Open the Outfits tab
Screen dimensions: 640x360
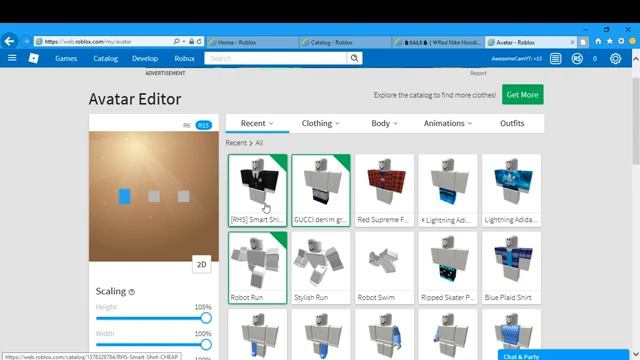point(512,123)
